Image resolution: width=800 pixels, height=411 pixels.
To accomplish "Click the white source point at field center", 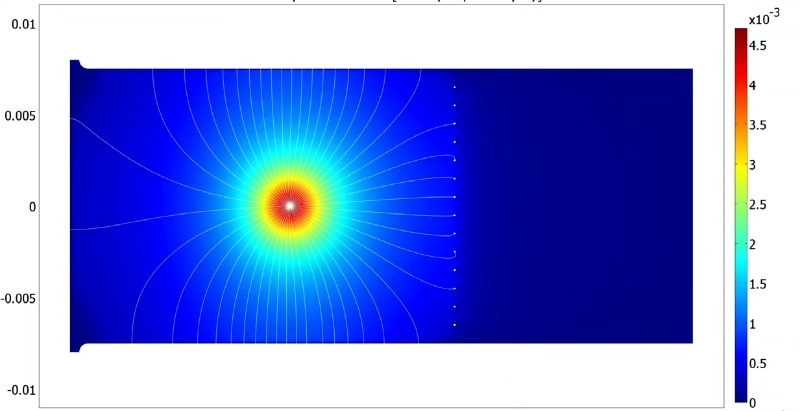I will (x=290, y=206).
